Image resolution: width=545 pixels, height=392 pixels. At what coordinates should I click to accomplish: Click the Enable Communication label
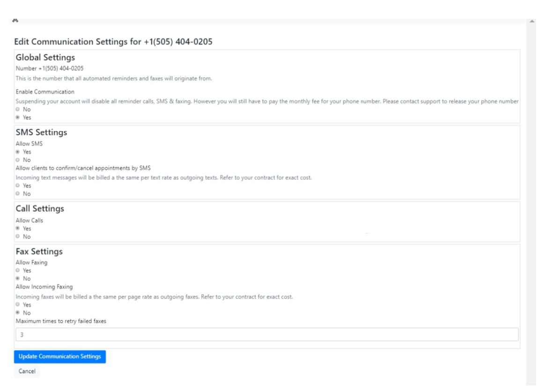tap(45, 92)
